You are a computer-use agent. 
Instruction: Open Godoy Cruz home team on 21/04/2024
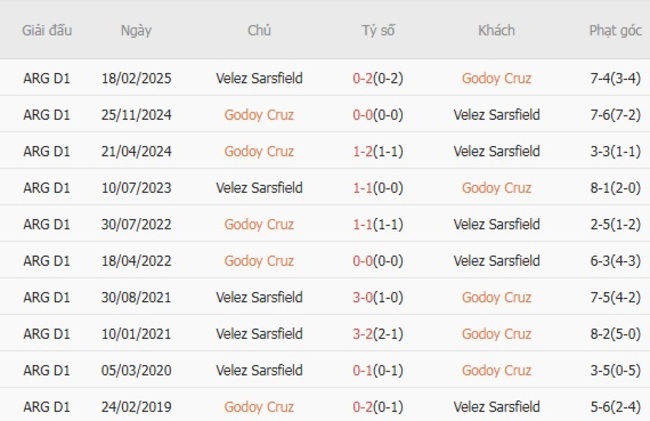click(x=259, y=151)
